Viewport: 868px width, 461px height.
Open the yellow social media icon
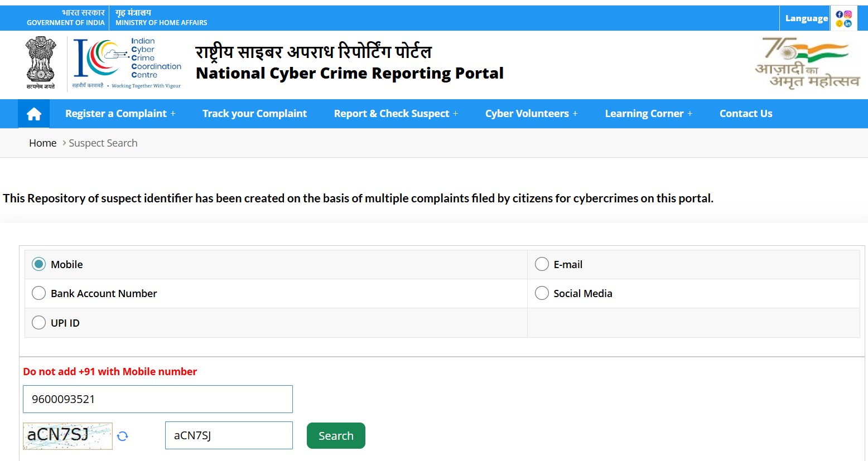click(x=840, y=23)
